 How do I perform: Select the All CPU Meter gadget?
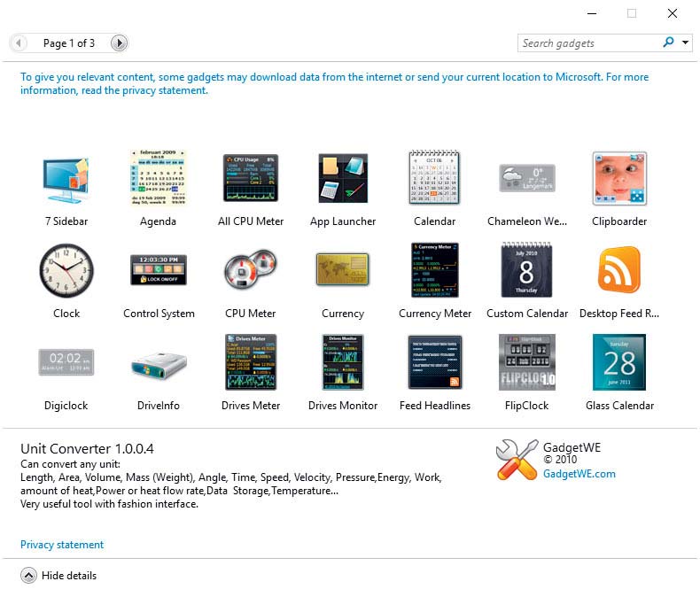[x=251, y=178]
